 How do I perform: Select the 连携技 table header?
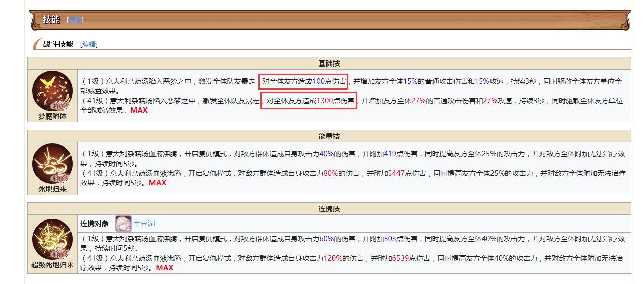point(329,209)
